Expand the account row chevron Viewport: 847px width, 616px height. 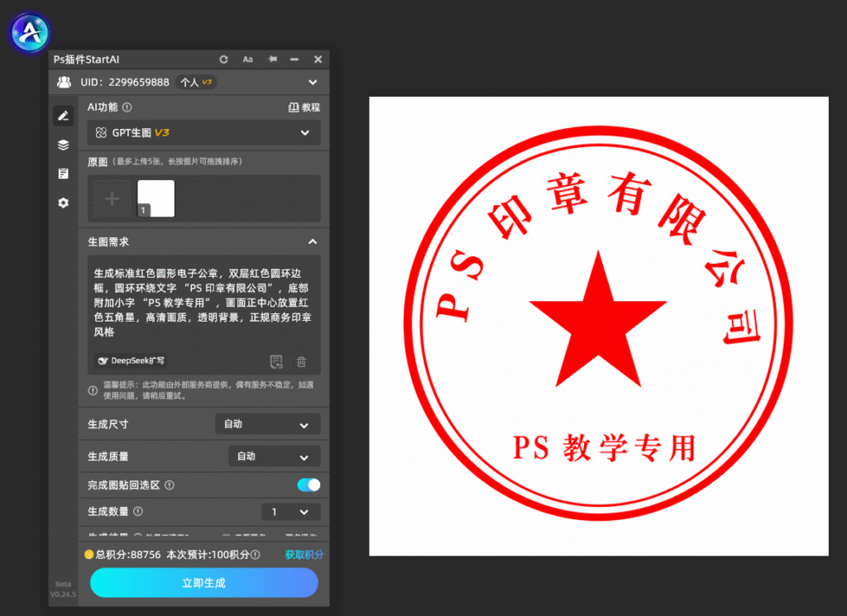313,82
